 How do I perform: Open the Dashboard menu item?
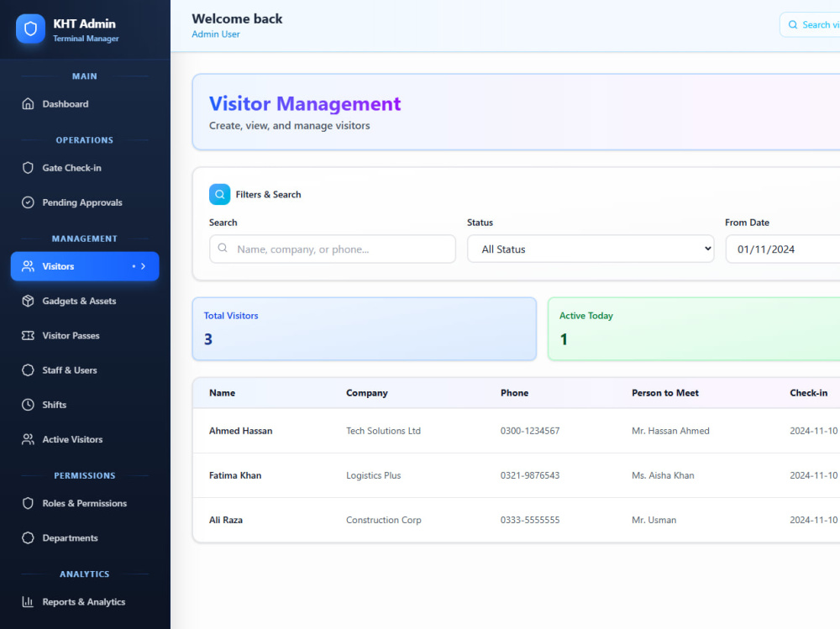[85, 103]
